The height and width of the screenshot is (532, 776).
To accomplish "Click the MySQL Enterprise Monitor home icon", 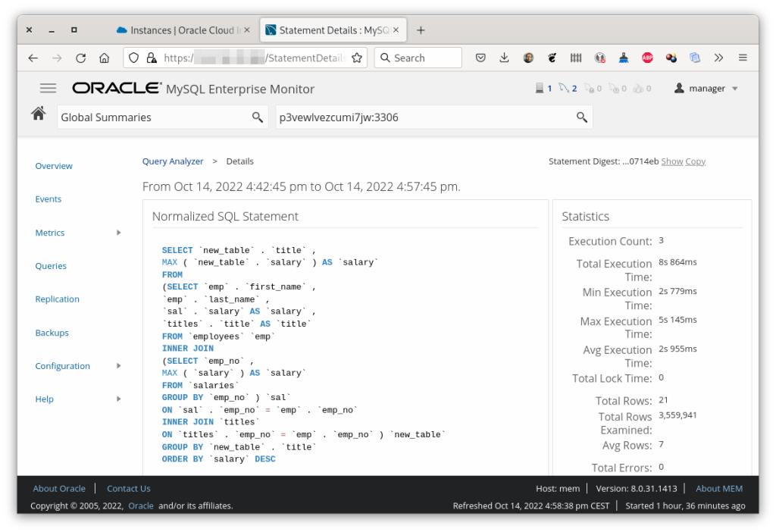I will tap(39, 112).
